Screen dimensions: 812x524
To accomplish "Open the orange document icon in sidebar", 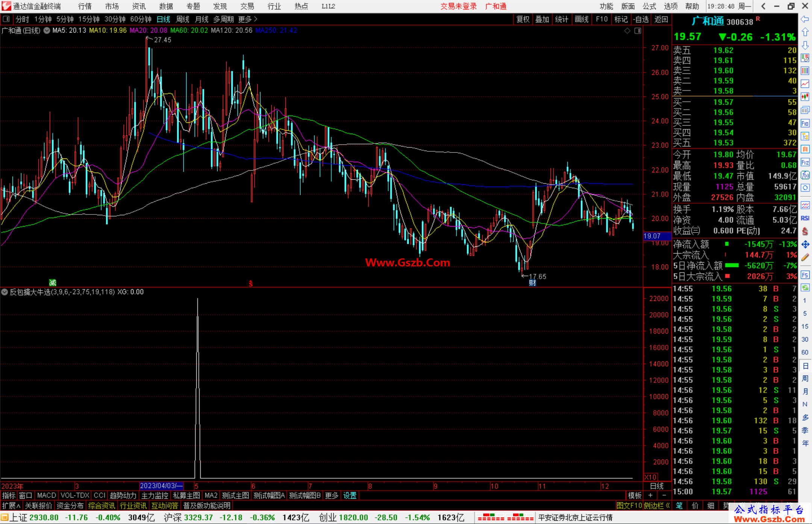I will point(805,149).
